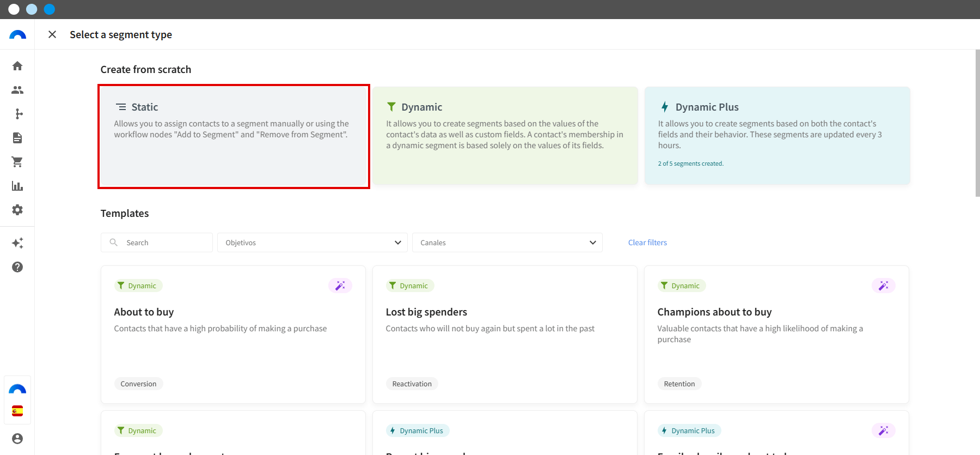980x455 pixels.
Task: Open the settings gear icon
Action: click(17, 210)
